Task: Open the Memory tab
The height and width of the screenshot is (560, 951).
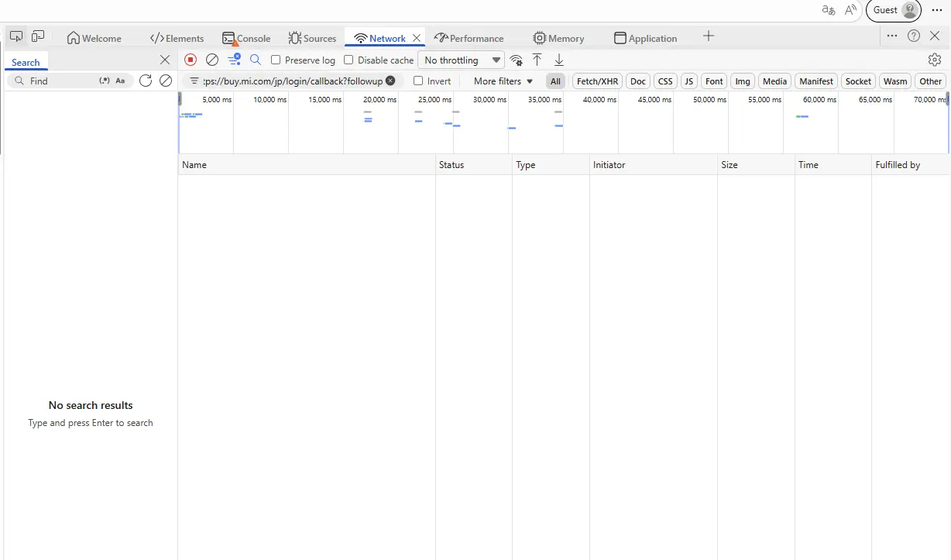Action: click(x=558, y=38)
